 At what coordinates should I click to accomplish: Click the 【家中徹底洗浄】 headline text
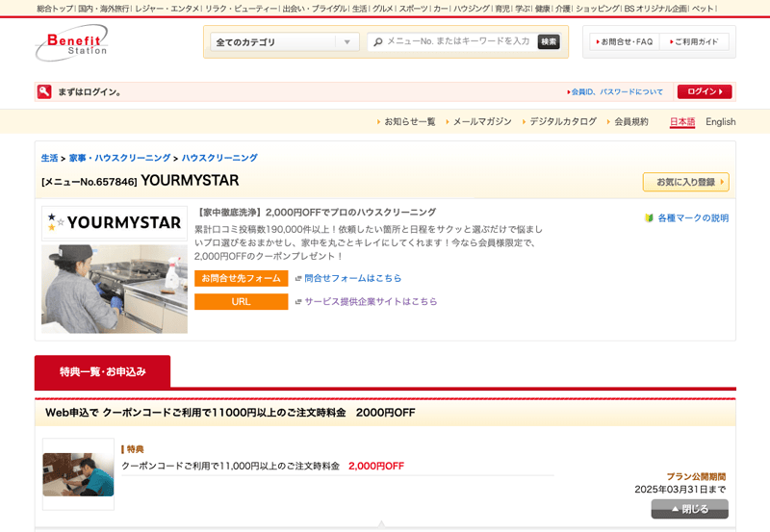pos(316,213)
